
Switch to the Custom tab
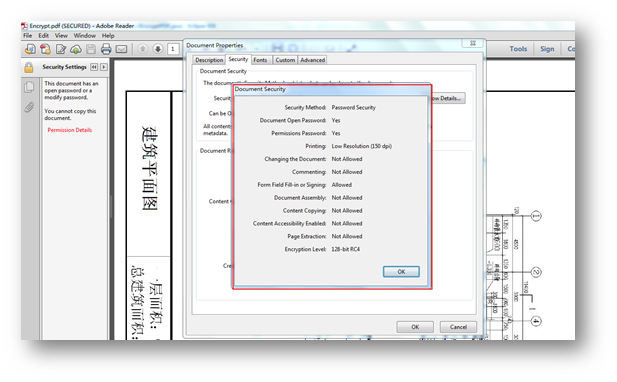coord(285,60)
